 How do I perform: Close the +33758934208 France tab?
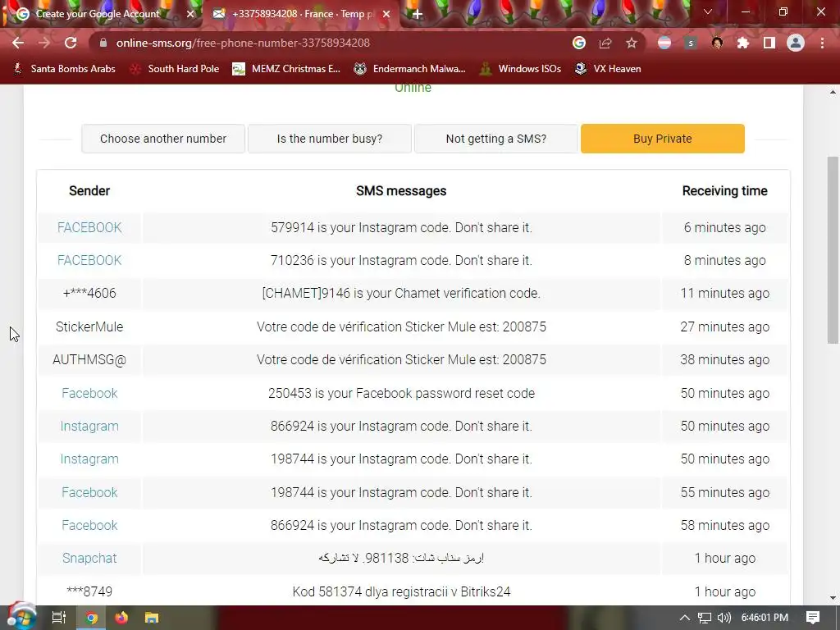pyautogui.click(x=386, y=14)
